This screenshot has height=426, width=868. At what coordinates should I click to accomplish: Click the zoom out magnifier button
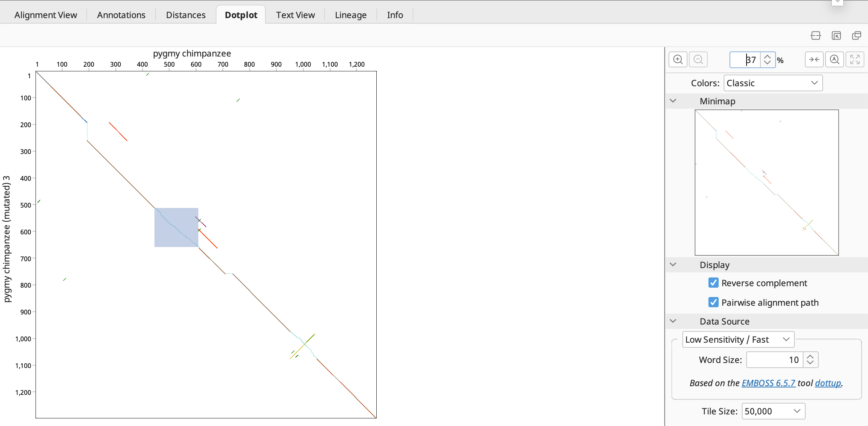698,60
